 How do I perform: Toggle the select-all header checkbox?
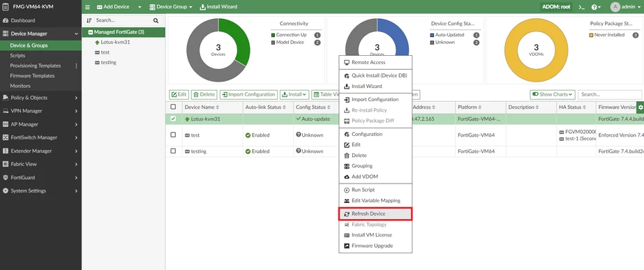[173, 107]
